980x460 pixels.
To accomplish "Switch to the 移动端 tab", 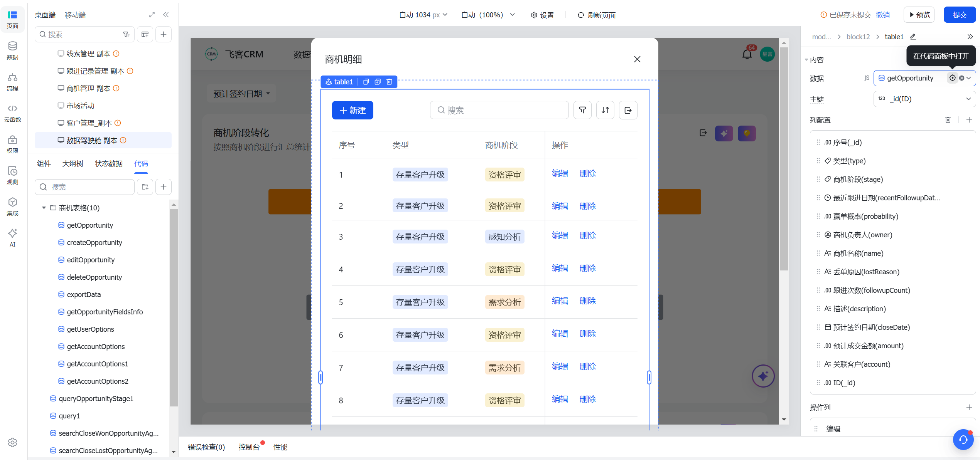I will [x=75, y=15].
